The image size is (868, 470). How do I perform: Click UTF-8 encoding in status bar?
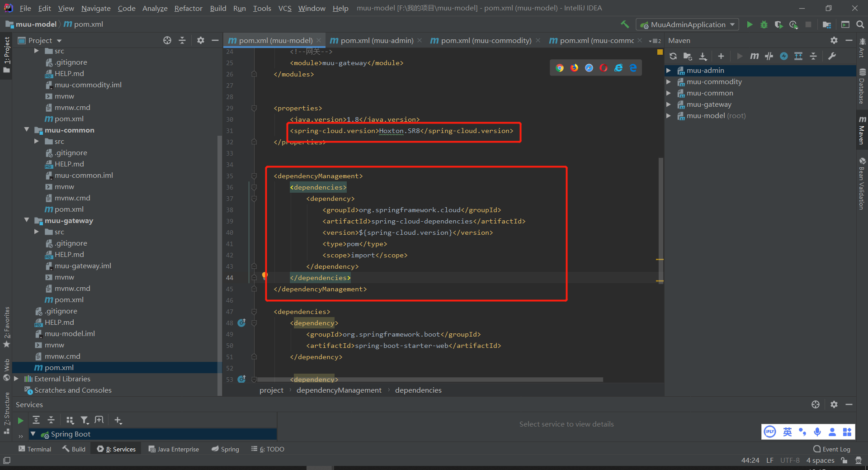coord(790,460)
